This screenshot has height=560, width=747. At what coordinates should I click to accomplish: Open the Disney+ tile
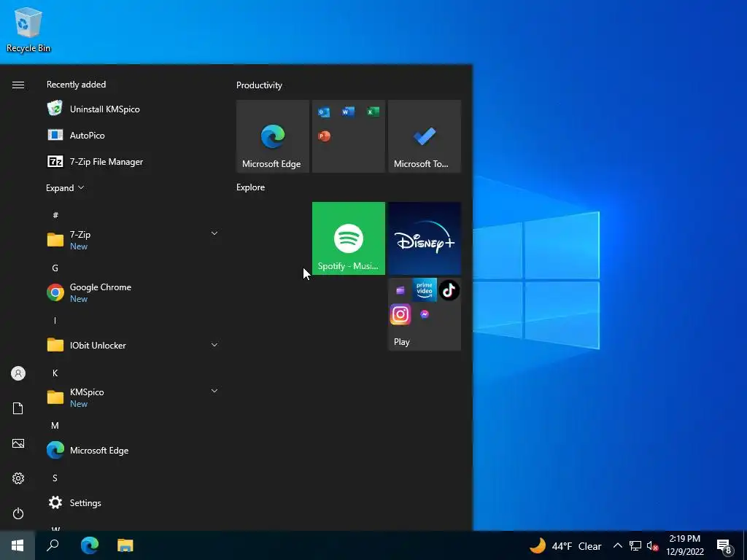pos(425,238)
